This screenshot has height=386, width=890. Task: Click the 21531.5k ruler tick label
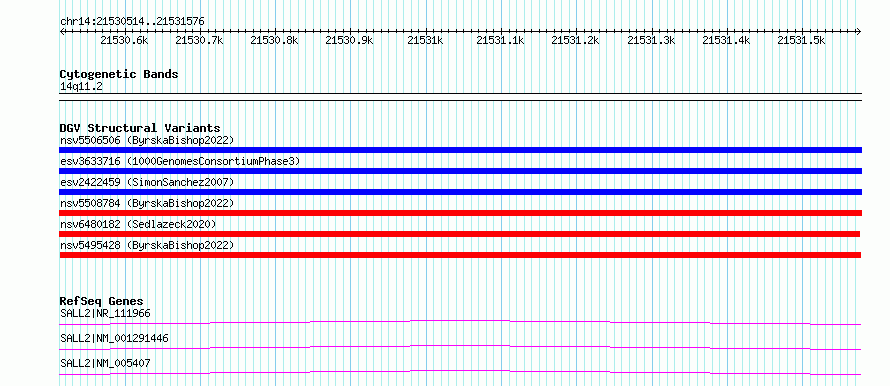tap(801, 40)
